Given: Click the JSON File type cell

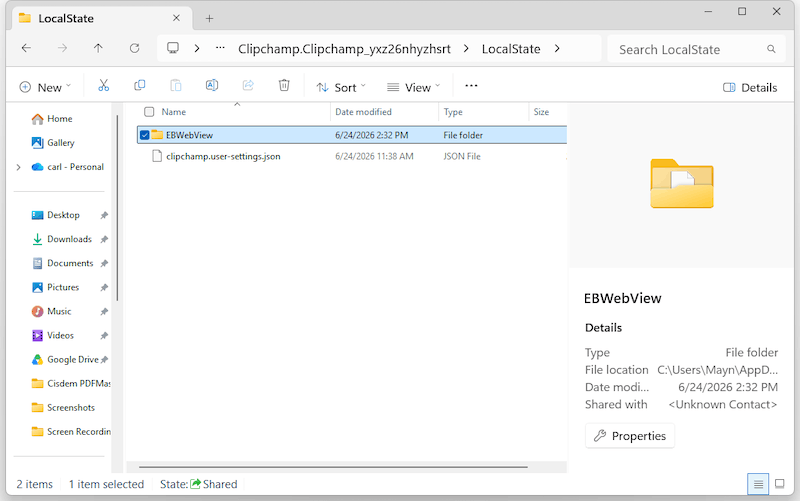Looking at the screenshot, I should click(x=462, y=157).
